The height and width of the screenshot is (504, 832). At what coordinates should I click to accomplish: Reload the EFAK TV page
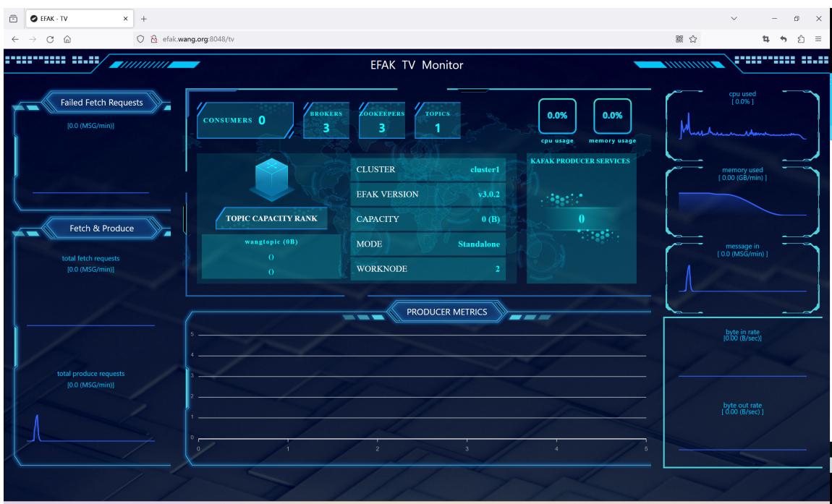[x=50, y=39]
